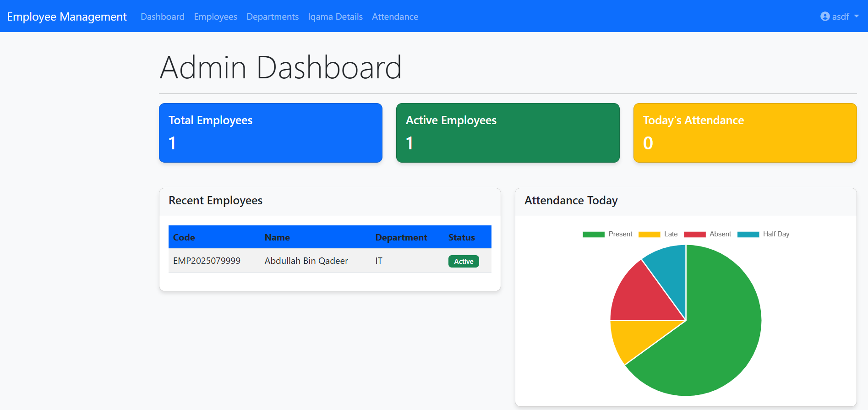Click the Recent Employees card header
The image size is (868, 410).
330,202
